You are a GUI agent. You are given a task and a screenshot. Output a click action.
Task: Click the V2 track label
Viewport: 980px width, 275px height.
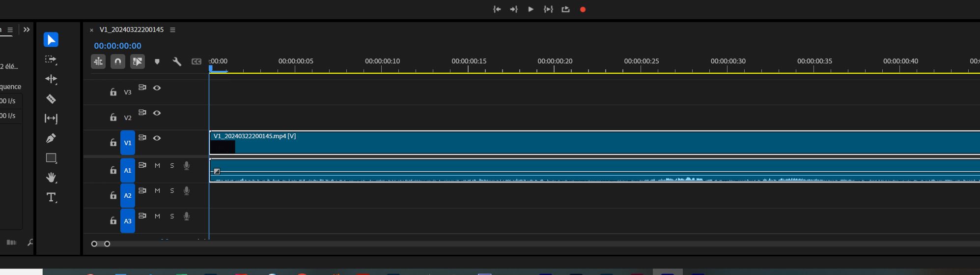128,118
